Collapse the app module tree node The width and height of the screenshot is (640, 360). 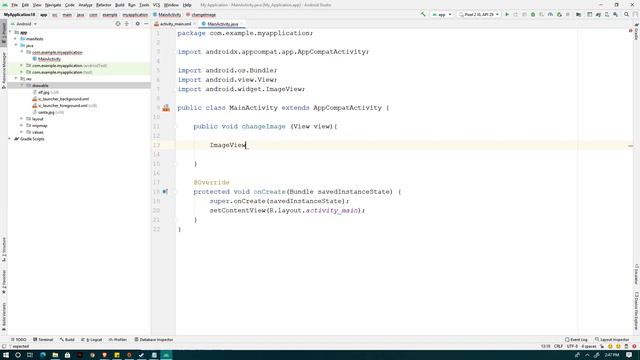(10, 32)
